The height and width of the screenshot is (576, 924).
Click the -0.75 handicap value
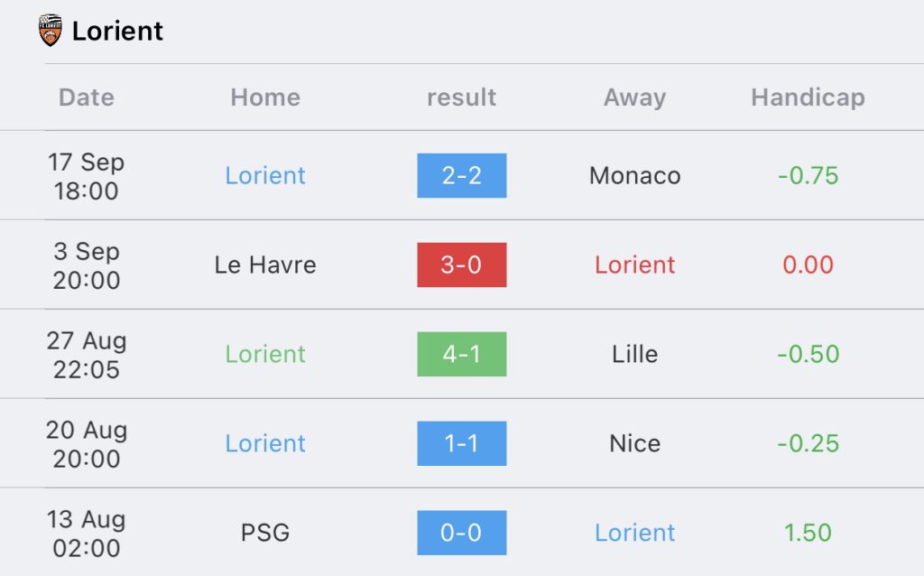pos(808,176)
